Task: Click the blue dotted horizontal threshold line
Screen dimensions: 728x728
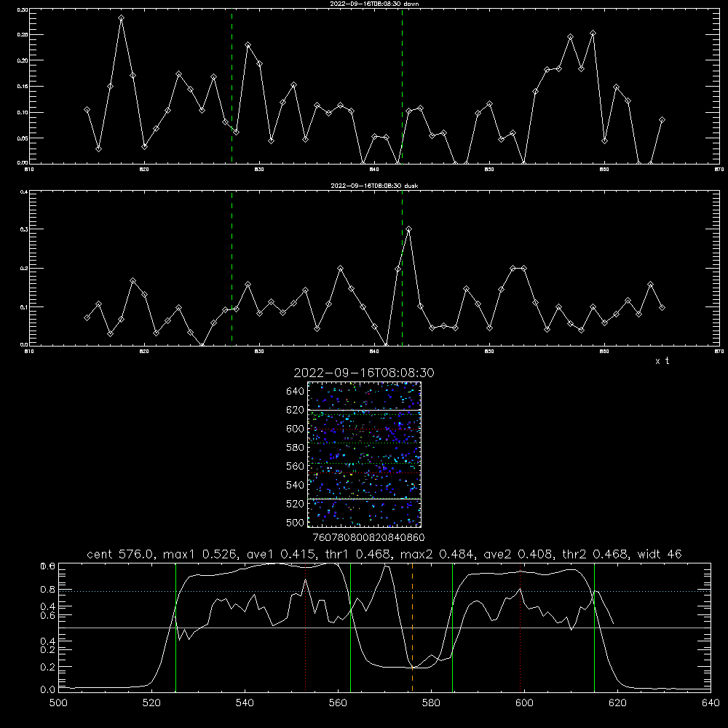Action: (384, 591)
